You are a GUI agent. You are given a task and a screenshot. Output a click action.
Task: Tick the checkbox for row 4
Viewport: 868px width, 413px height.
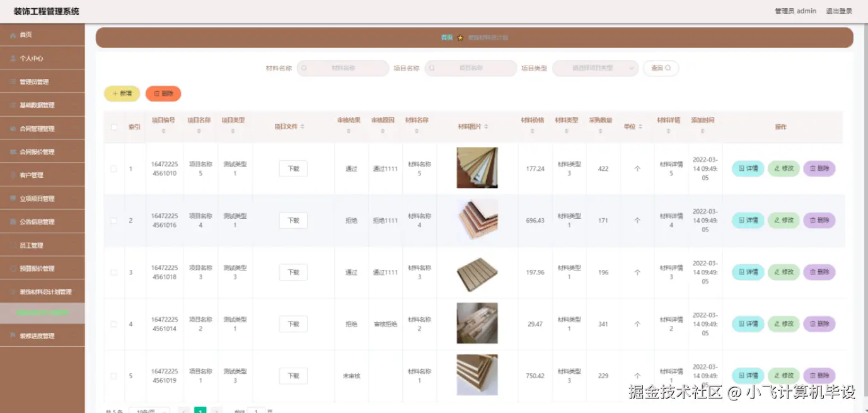pos(114,324)
